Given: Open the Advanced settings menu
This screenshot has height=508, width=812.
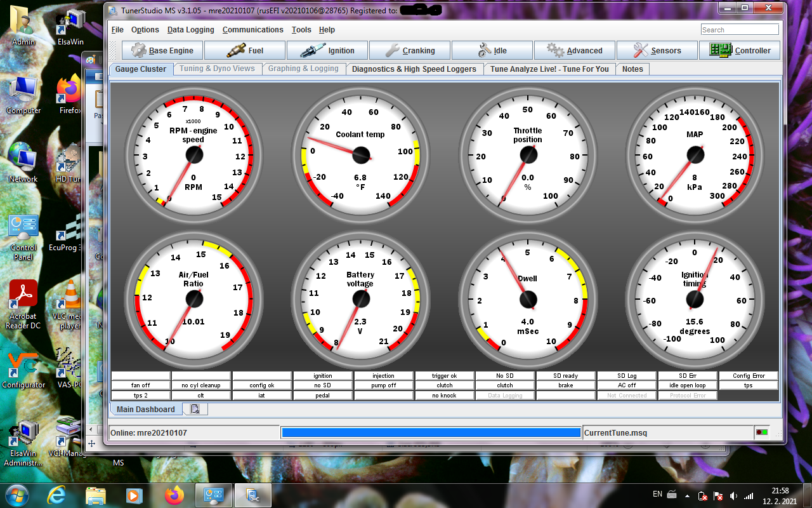Looking at the screenshot, I should click(x=575, y=50).
